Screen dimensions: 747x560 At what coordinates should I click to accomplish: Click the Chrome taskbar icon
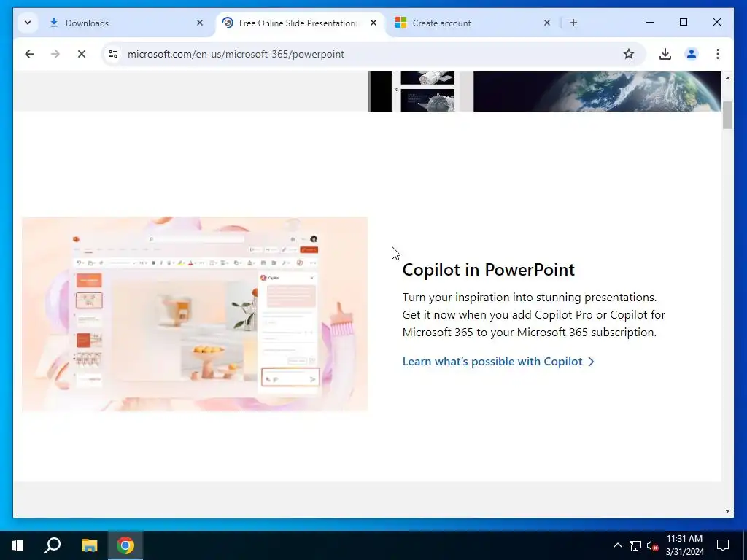click(x=125, y=545)
